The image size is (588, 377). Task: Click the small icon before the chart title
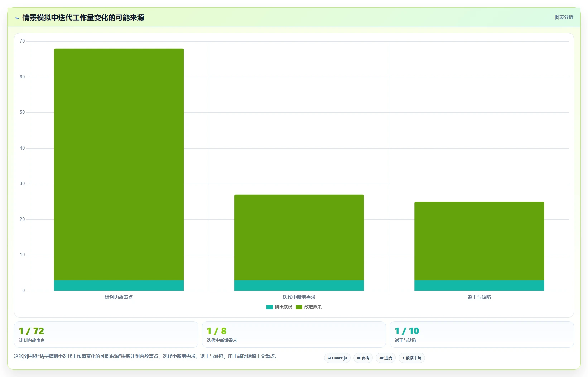coord(17,18)
